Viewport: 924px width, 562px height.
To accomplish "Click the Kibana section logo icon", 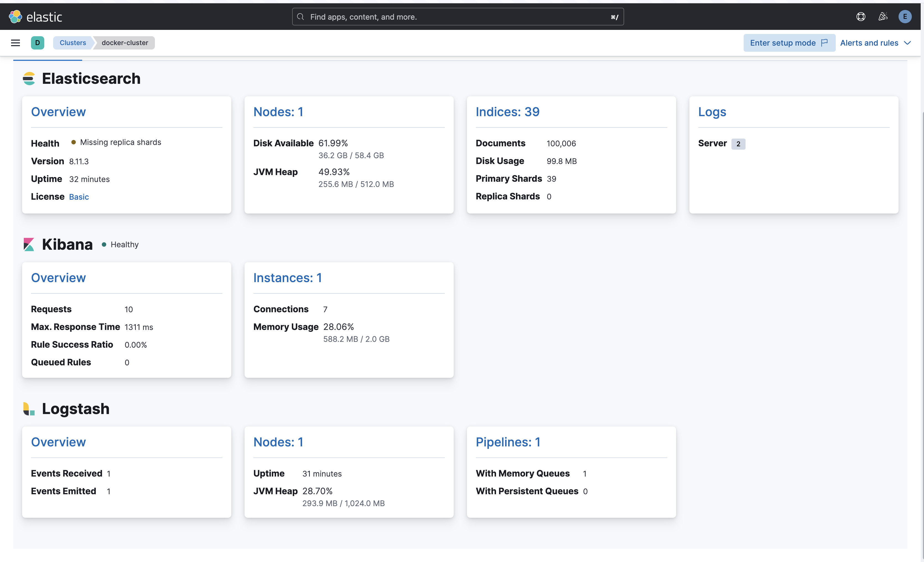I will click(x=29, y=244).
